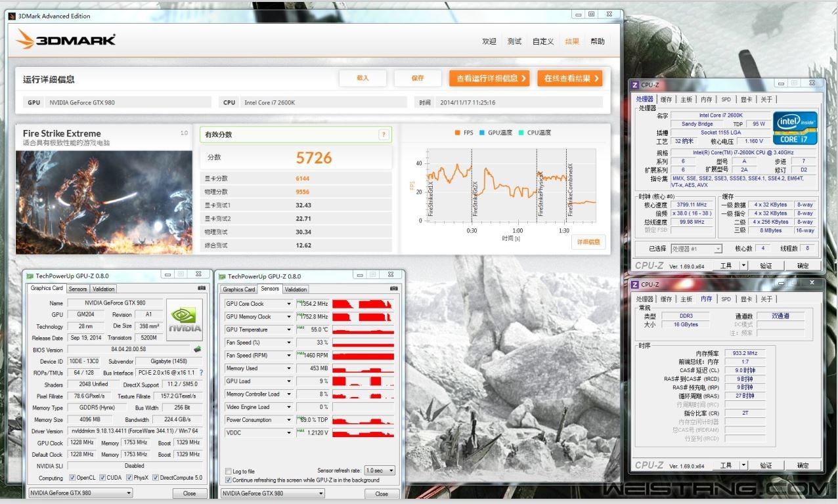The image size is (838, 504).
Task: Click the camera icon in Graphics Card window
Action: coord(201,289)
